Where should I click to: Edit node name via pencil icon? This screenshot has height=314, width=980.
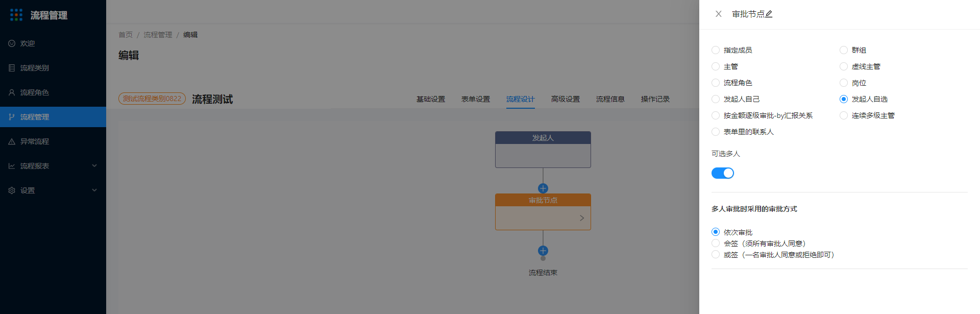(769, 14)
